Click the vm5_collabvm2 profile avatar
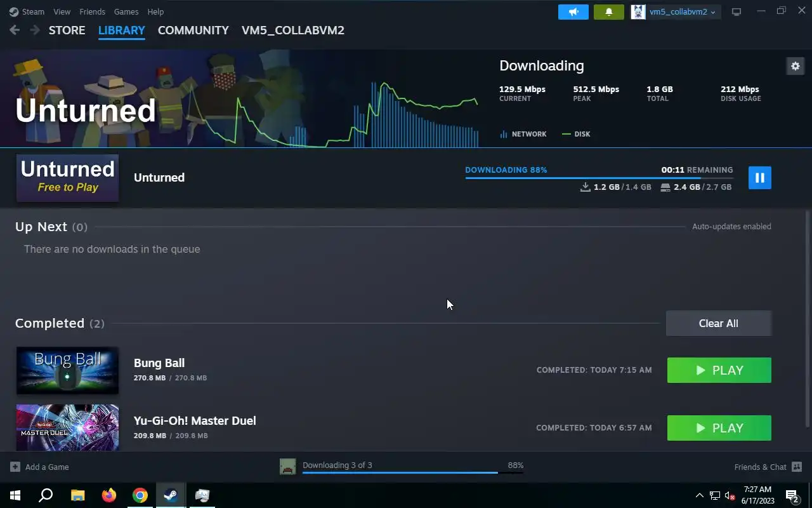 point(638,12)
